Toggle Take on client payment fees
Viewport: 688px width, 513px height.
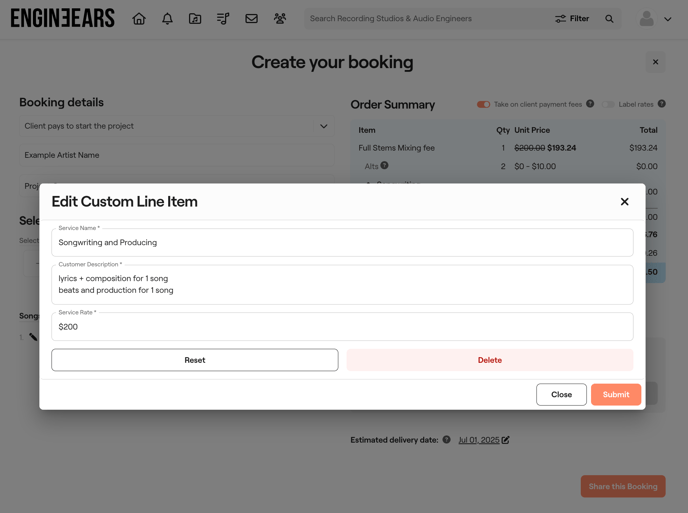click(483, 104)
